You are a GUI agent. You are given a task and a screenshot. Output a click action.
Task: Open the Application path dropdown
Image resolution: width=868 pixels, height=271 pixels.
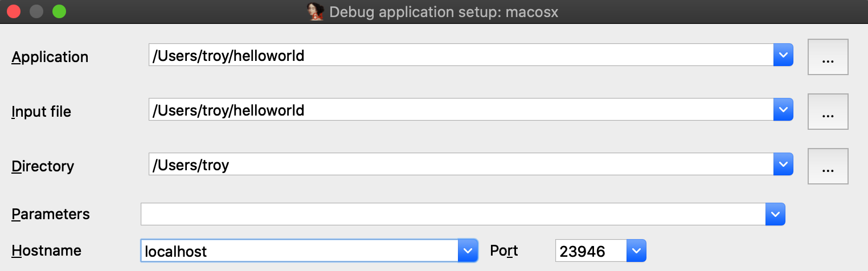pos(783,55)
